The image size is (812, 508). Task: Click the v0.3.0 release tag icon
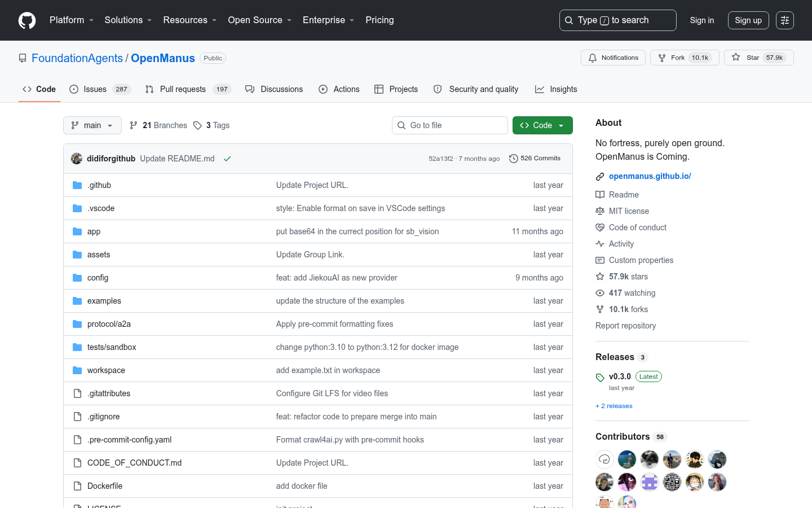pos(600,378)
